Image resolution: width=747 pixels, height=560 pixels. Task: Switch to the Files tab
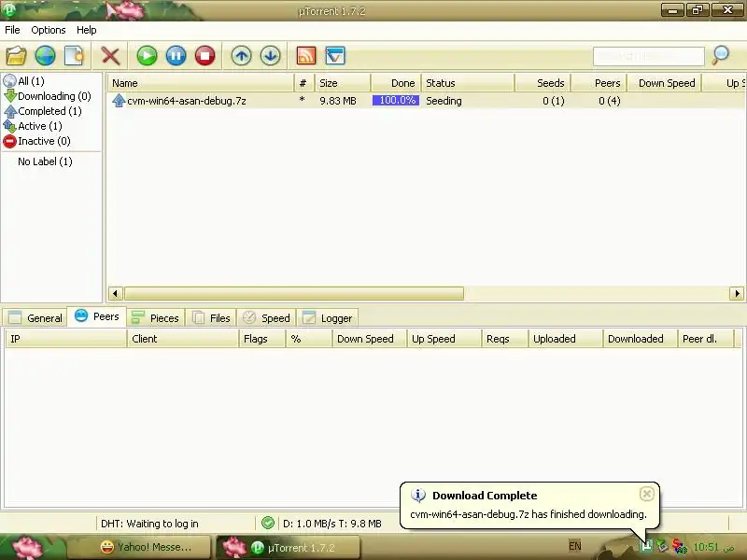coord(211,318)
